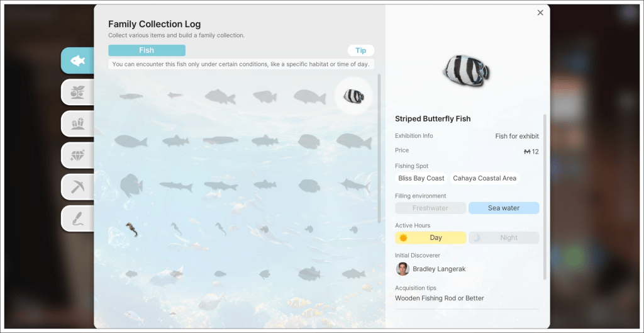Click Bradley Langerak's avatar picture

(x=402, y=269)
